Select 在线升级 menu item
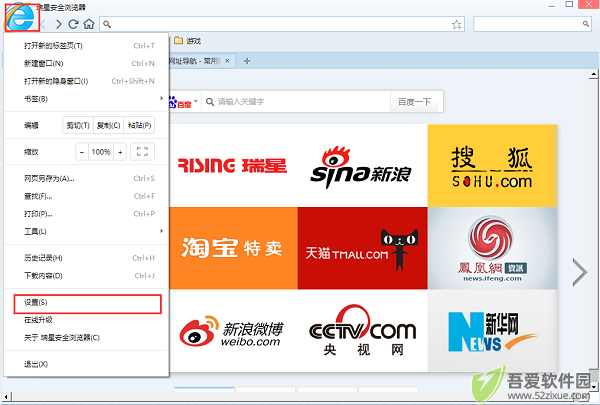 pos(86,320)
